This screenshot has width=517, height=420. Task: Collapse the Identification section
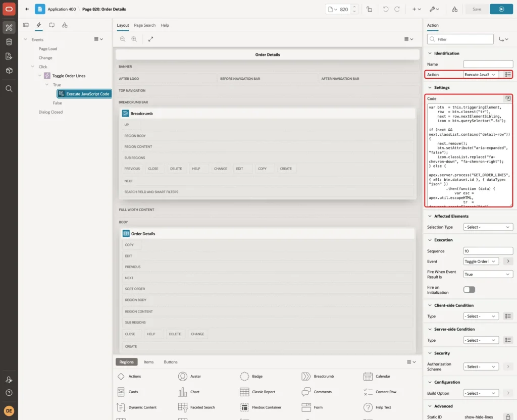430,54
